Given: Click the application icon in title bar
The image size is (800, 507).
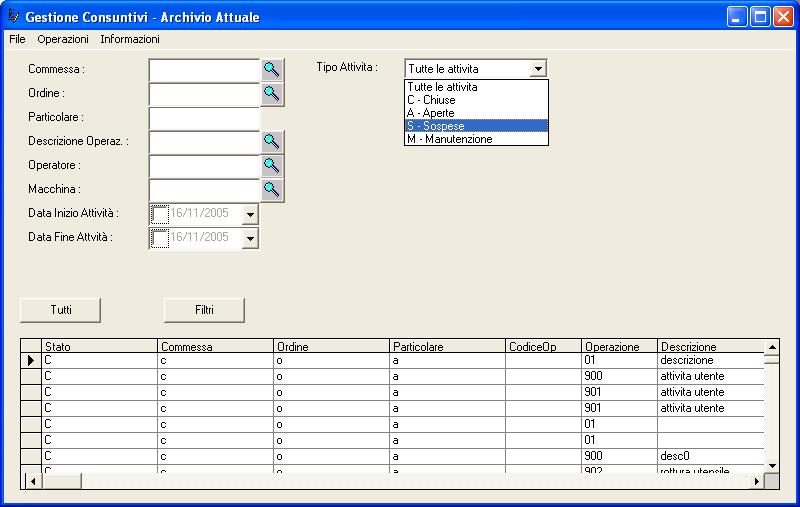Looking at the screenshot, I should [13, 16].
